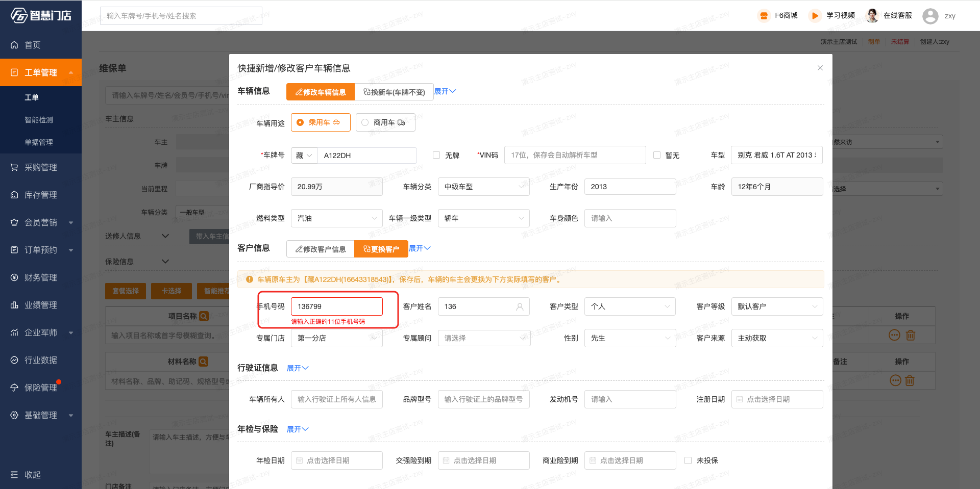Switch to 更换客户 tab

(x=381, y=249)
